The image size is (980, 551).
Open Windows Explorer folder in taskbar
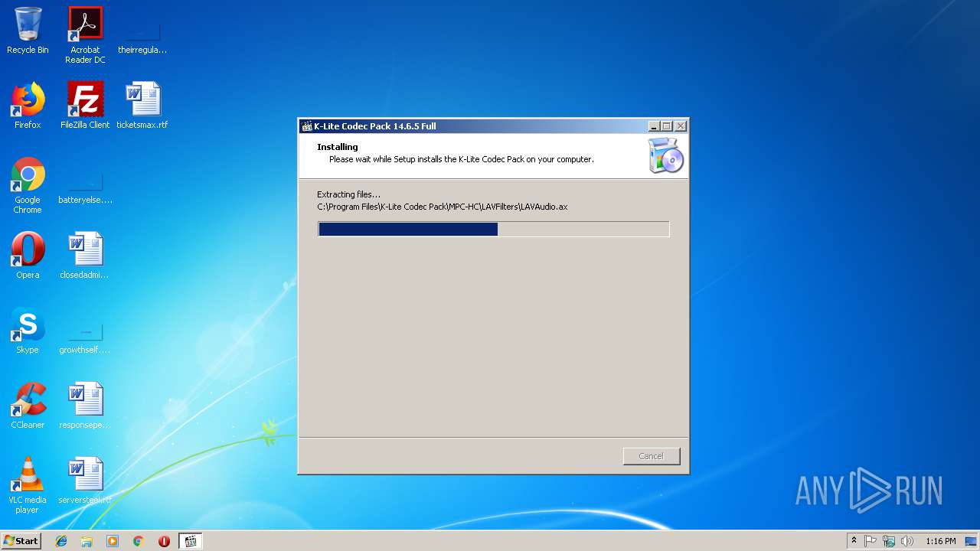(87, 541)
